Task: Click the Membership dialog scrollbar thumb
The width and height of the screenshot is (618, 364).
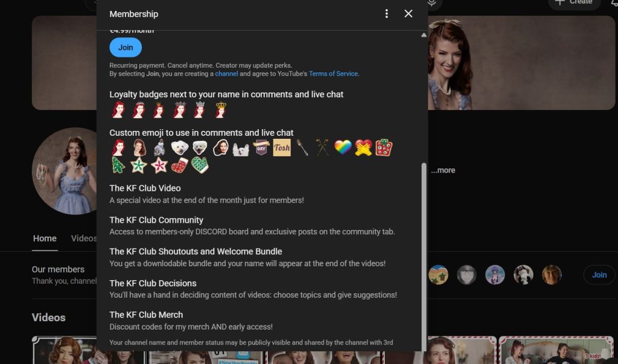Action: (424, 257)
